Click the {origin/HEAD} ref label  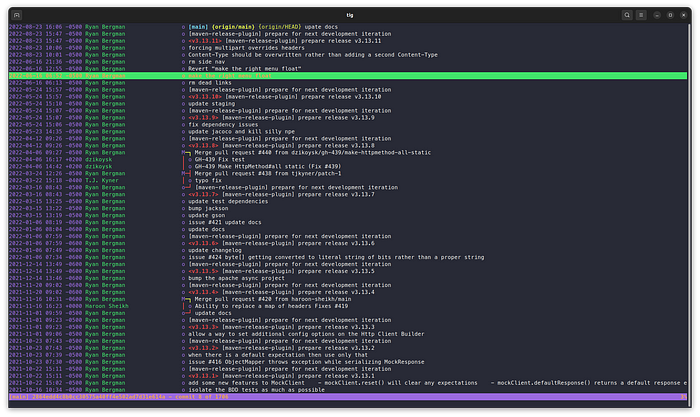pos(279,27)
